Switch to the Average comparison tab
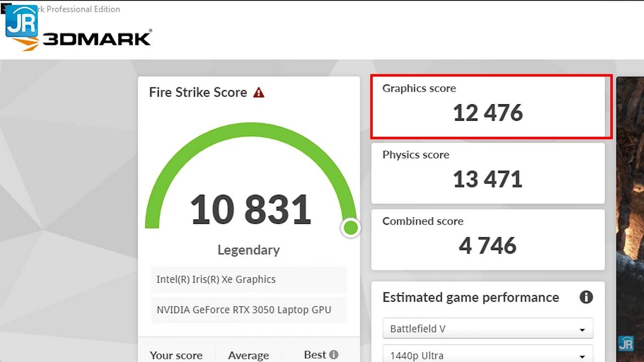Viewport: 644px width, 362px height. point(249,355)
